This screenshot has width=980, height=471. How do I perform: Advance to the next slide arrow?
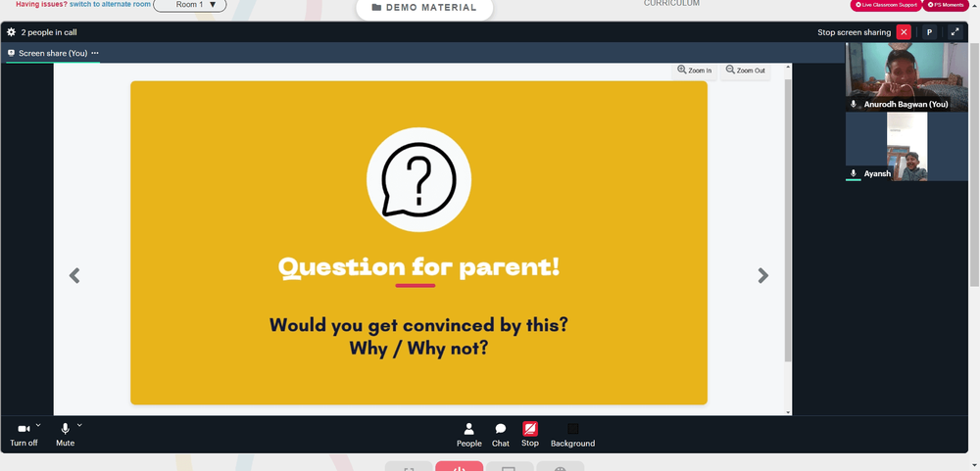click(x=762, y=275)
